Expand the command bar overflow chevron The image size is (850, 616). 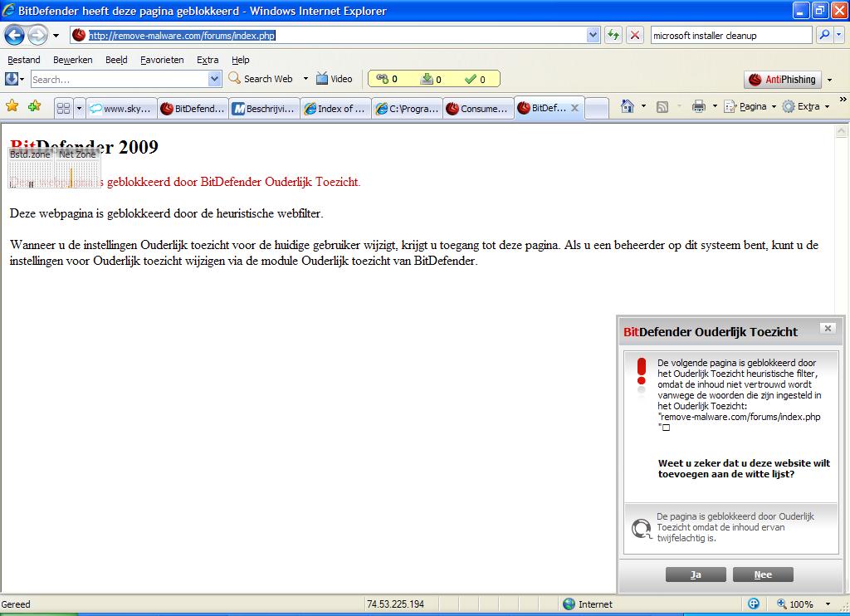[843, 100]
